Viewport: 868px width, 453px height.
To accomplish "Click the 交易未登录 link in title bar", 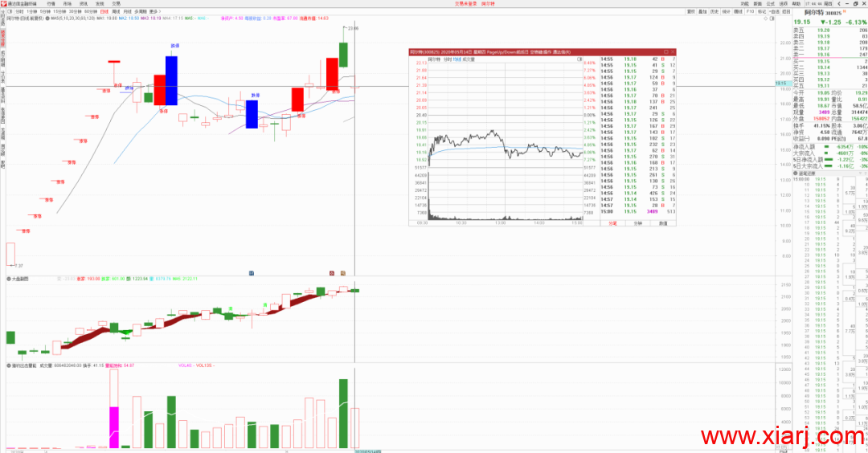I will (465, 3).
